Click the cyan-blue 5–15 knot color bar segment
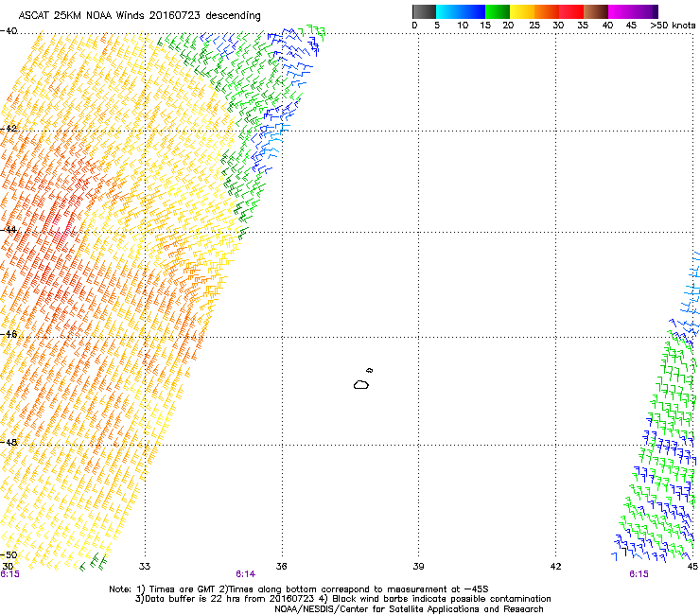Image resolution: width=700 pixels, height=615 pixels. (461, 11)
